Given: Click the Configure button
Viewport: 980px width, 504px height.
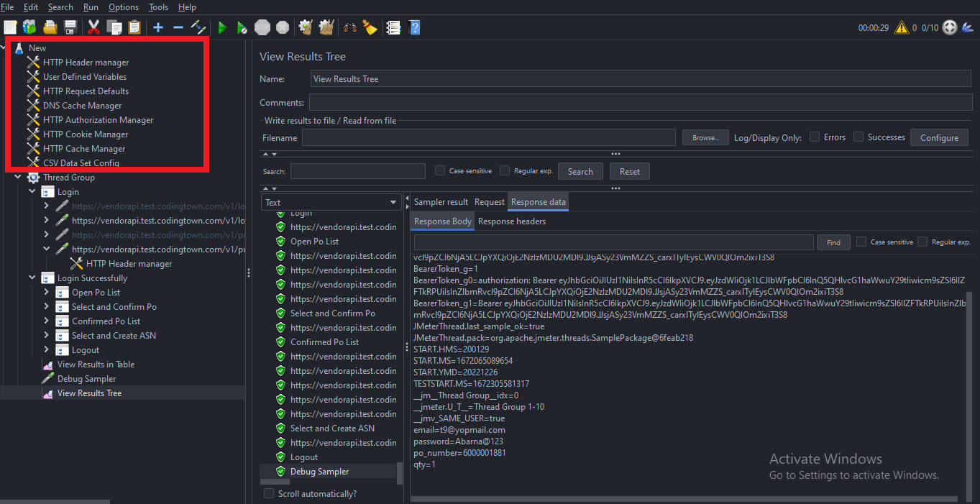Looking at the screenshot, I should [939, 137].
